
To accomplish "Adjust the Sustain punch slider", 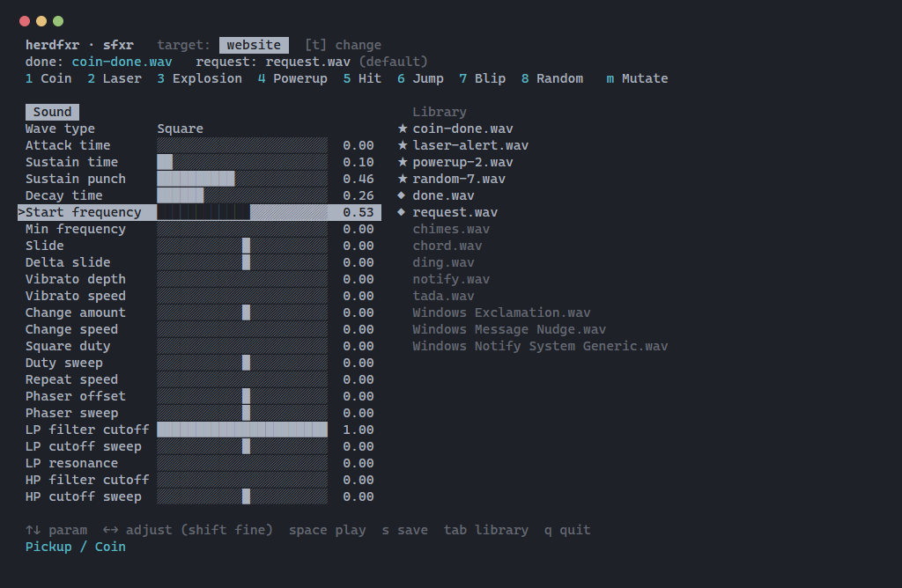I will (x=242, y=179).
